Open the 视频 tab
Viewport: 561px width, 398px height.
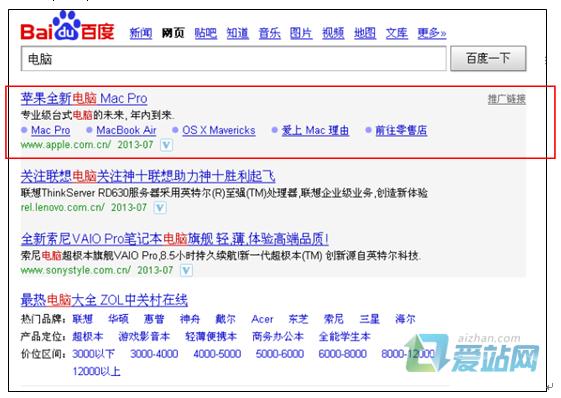[x=333, y=33]
